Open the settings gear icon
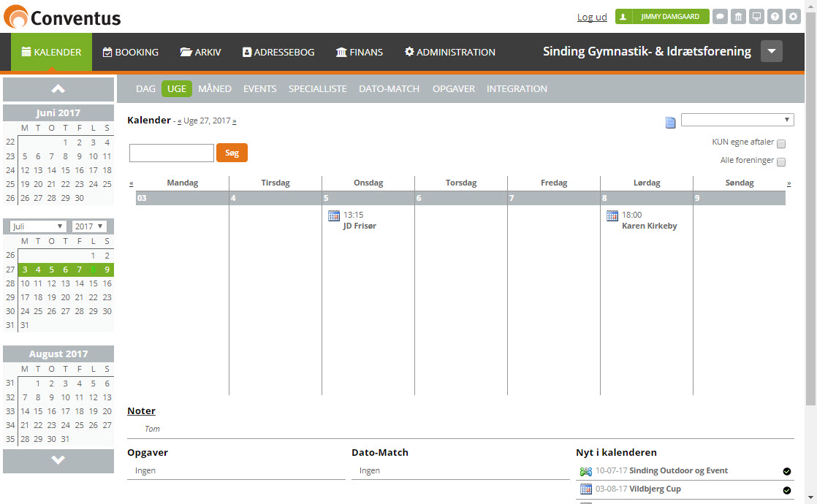Image resolution: width=817 pixels, height=504 pixels. click(x=793, y=17)
